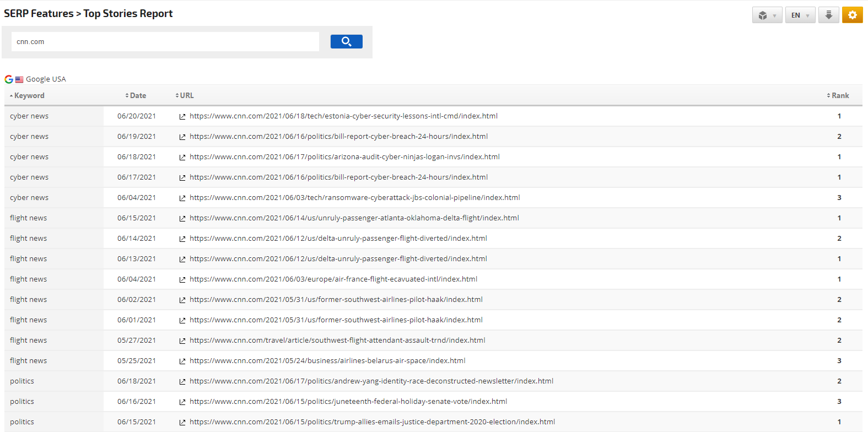Image resolution: width=868 pixels, height=432 pixels.
Task: Sort results by Date column
Action: point(137,95)
